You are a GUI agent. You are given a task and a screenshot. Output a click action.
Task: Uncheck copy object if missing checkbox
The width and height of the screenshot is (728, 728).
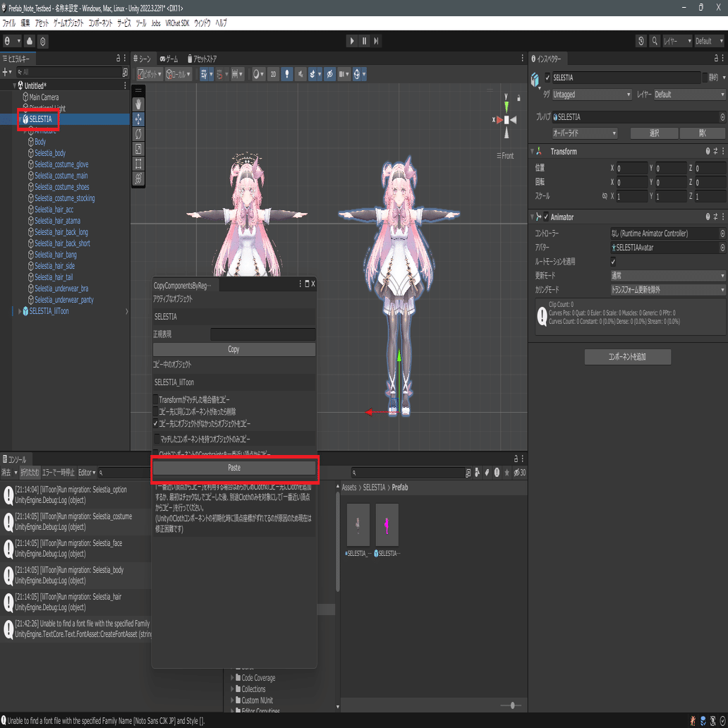pos(156,423)
